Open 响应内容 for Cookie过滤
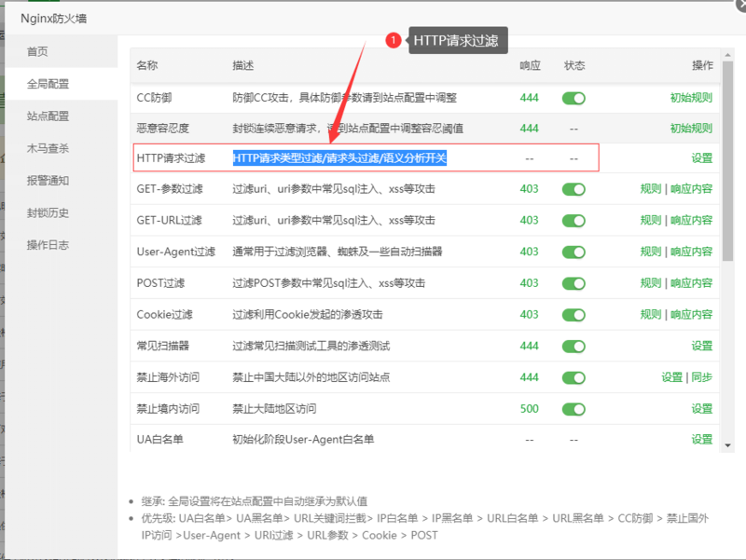Image resolution: width=746 pixels, height=560 pixels. pyautogui.click(x=691, y=314)
